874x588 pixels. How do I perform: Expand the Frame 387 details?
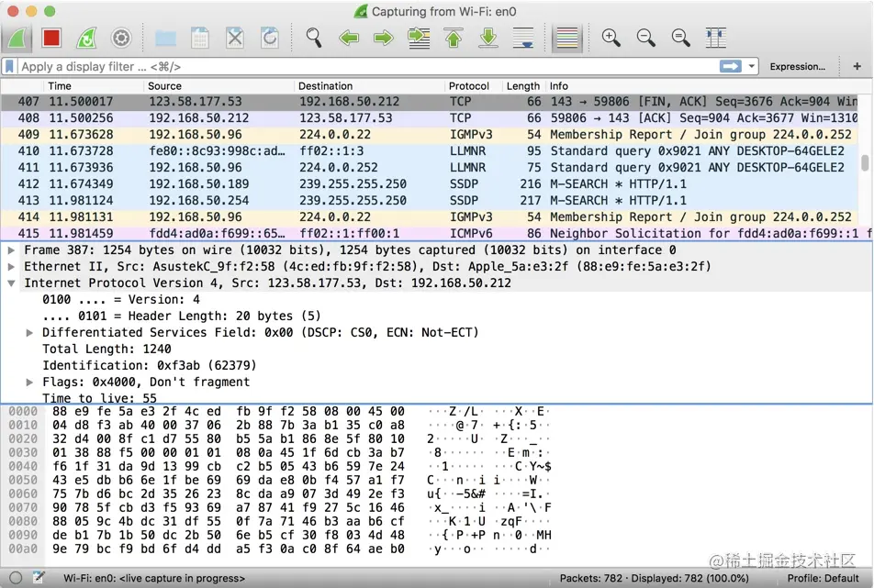click(x=11, y=250)
